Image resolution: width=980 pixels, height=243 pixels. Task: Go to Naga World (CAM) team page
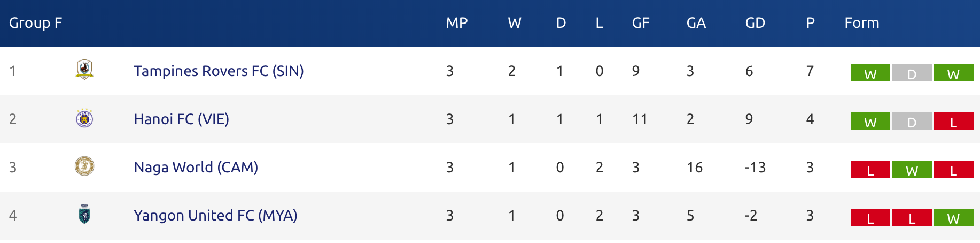click(196, 167)
